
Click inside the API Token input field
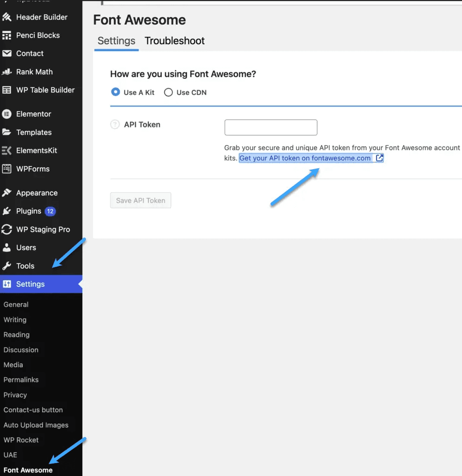(x=271, y=127)
